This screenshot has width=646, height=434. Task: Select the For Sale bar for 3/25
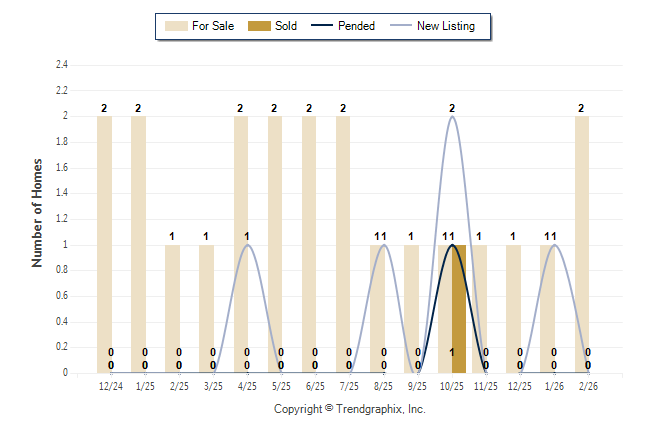coord(206,308)
